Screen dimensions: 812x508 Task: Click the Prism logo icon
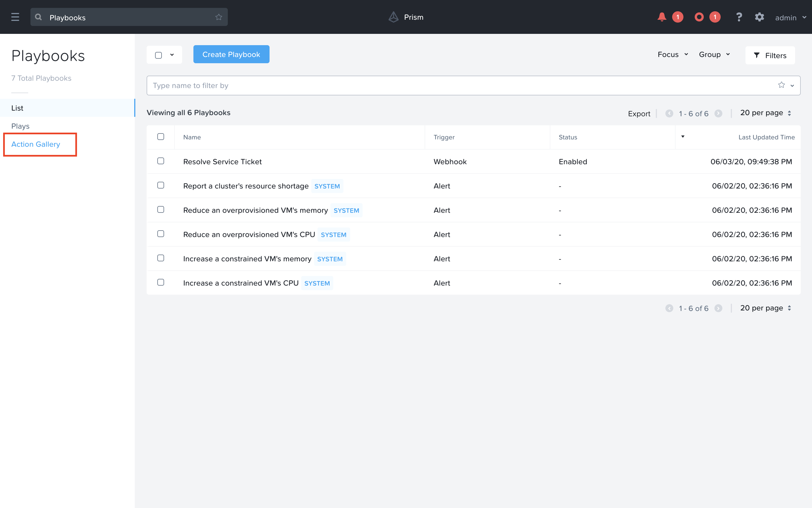[x=393, y=17]
